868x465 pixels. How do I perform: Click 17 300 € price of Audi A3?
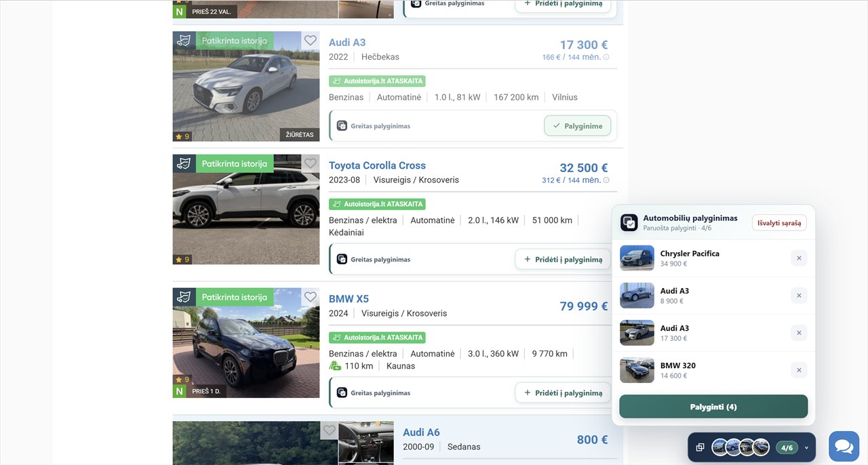tap(584, 45)
